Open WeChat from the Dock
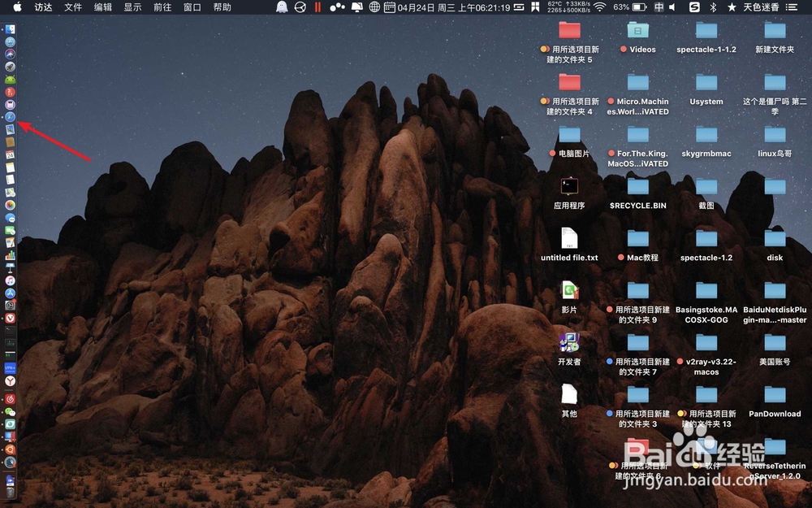 [10, 411]
